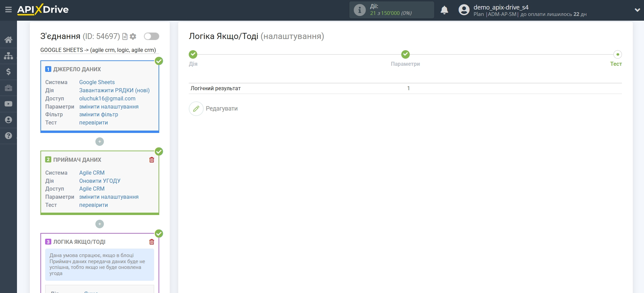Click source перевірити test link
Viewport: 644px width, 293px height.
[x=94, y=122]
